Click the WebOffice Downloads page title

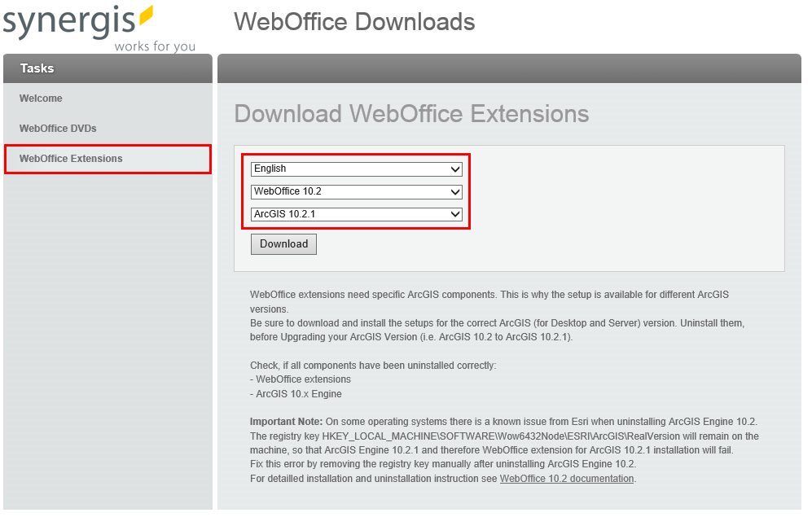[354, 22]
